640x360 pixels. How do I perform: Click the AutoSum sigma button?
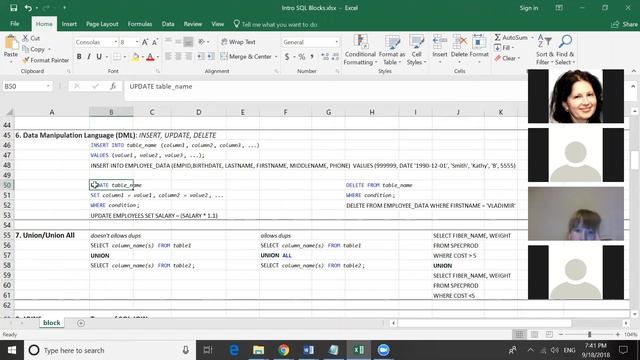pos(511,37)
